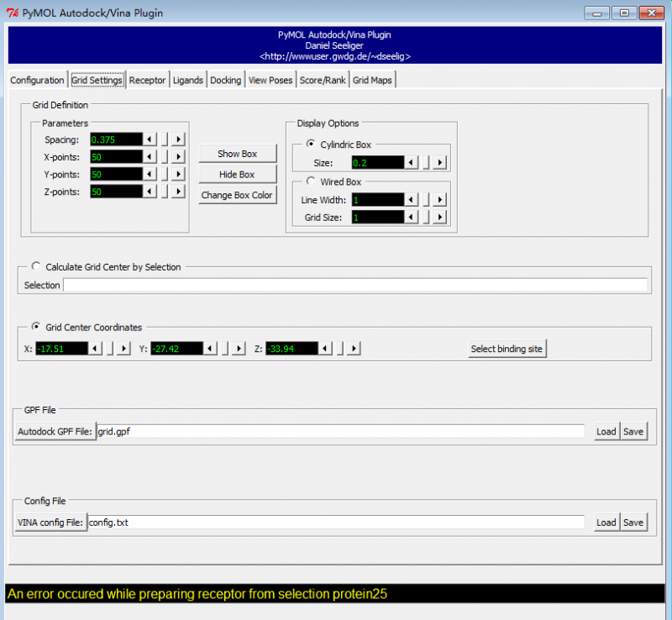
Task: Increase Grid Size with right arrow
Action: 440,218
